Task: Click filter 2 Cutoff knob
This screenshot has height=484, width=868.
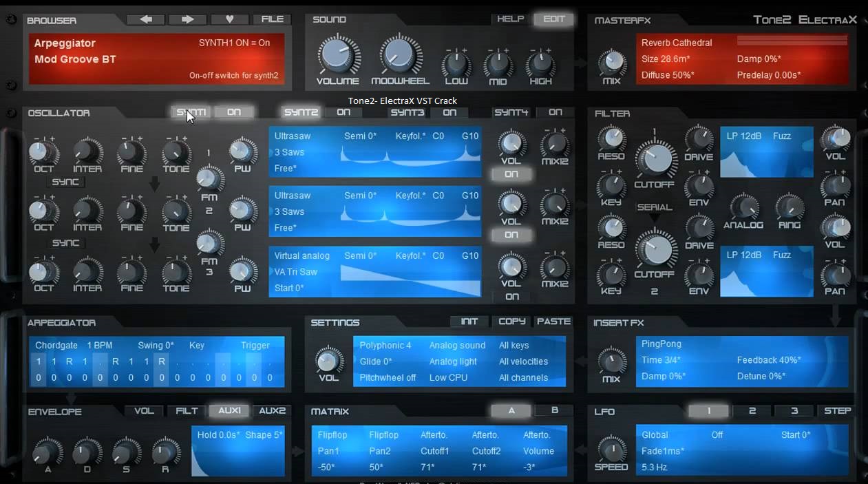Action: 655,249
